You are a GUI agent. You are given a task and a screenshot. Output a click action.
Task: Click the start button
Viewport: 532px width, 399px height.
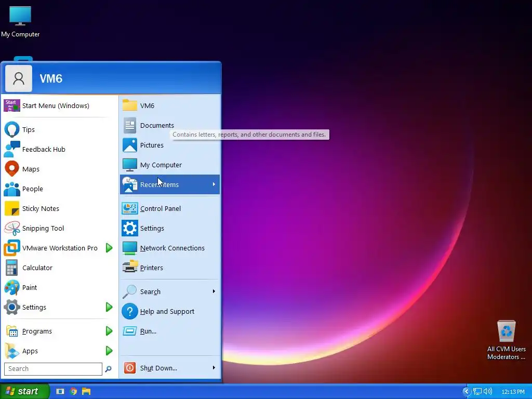tap(24, 391)
